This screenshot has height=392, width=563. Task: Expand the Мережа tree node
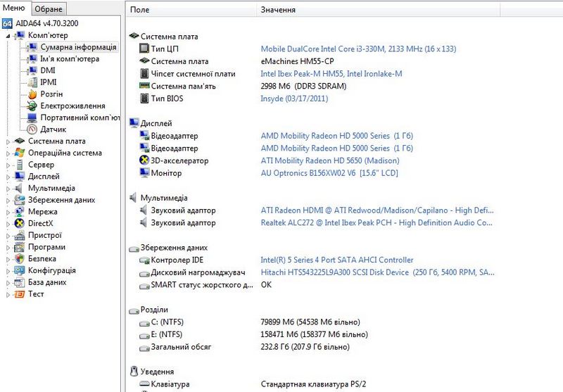(8, 212)
